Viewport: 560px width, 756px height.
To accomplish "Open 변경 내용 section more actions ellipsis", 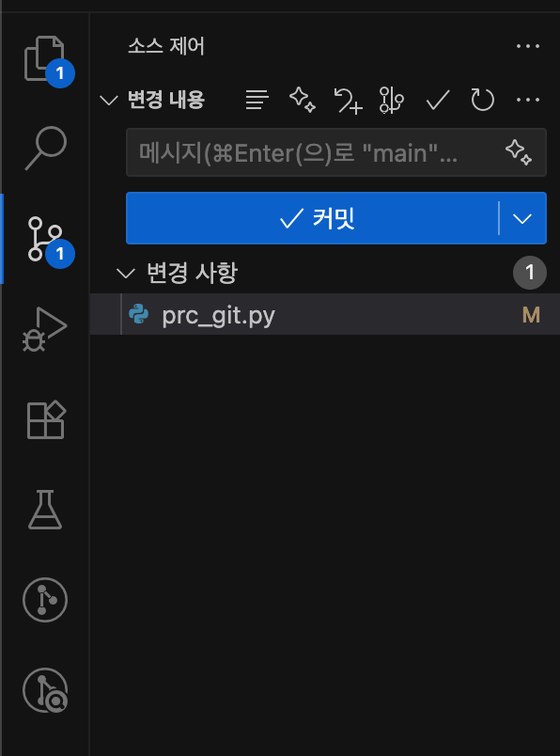I will point(528,100).
